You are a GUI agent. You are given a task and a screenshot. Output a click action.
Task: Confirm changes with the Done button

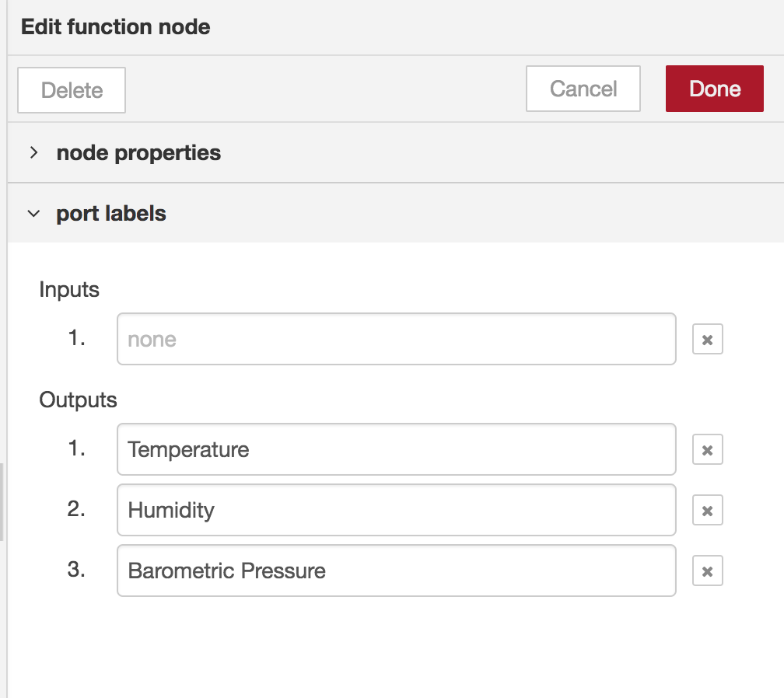pos(714,89)
